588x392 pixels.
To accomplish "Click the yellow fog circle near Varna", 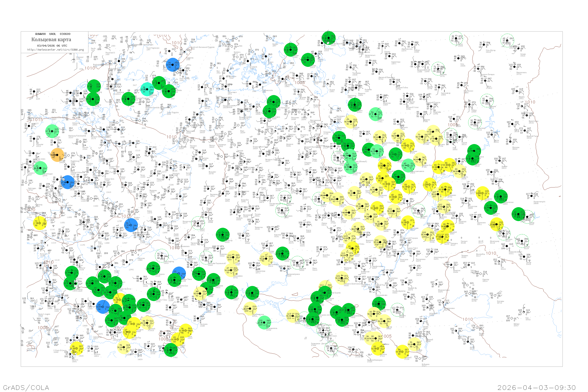I will pos(185,330).
